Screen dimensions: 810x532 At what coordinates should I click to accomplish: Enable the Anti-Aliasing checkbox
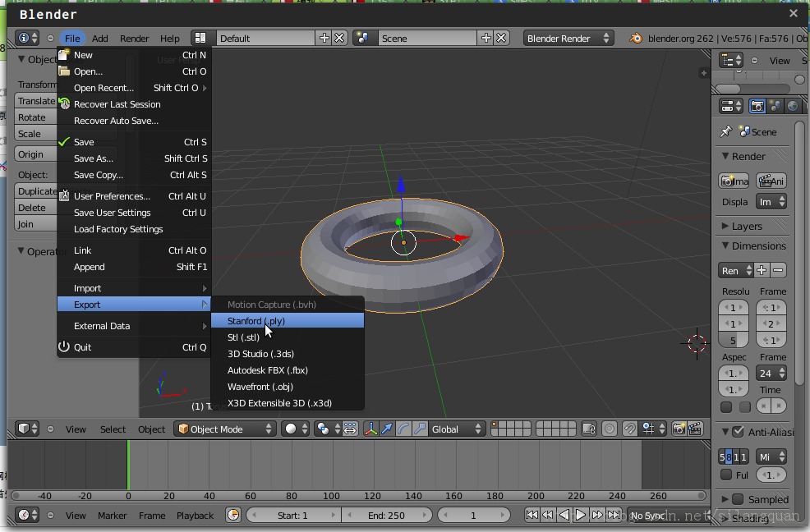coord(738,432)
